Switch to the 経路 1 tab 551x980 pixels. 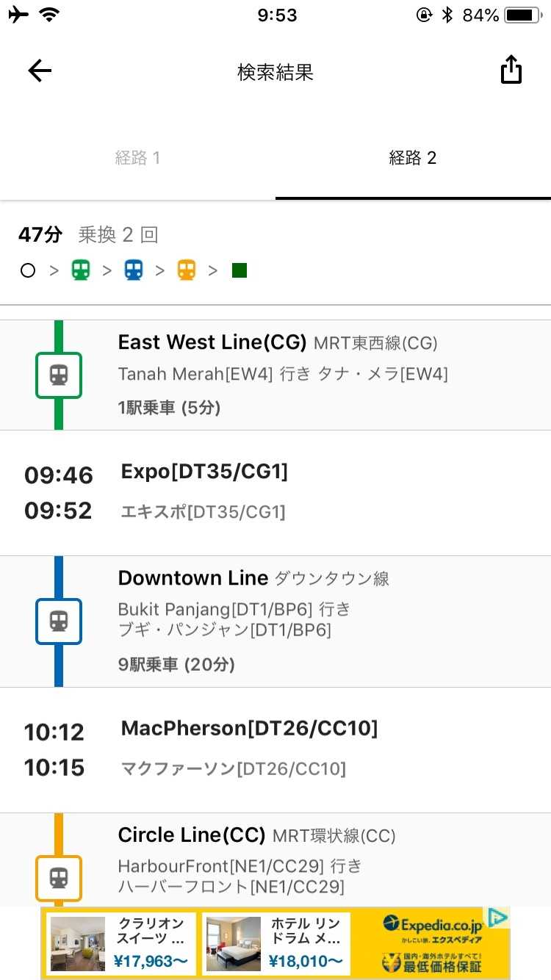click(x=137, y=158)
